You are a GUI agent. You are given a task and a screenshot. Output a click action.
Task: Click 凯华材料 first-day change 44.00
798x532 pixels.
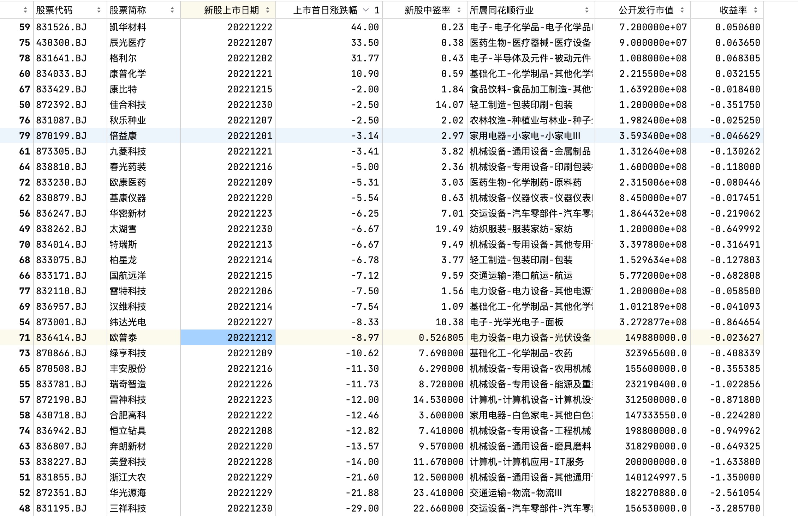[365, 27]
